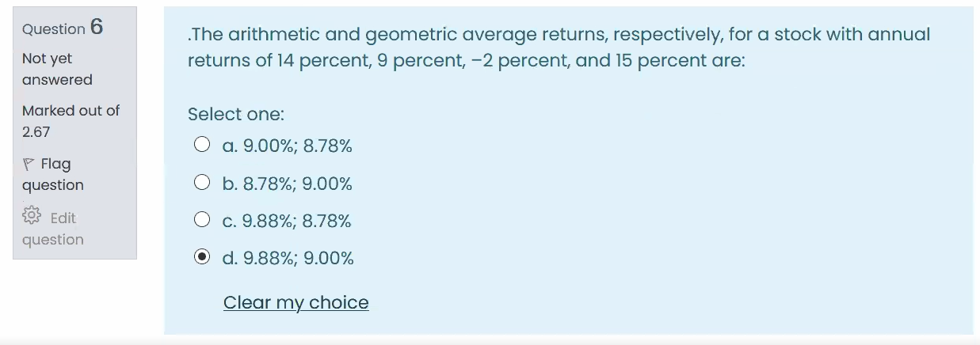Choose the radio button for option b
Viewport: 980px width, 345px height.
click(202, 183)
